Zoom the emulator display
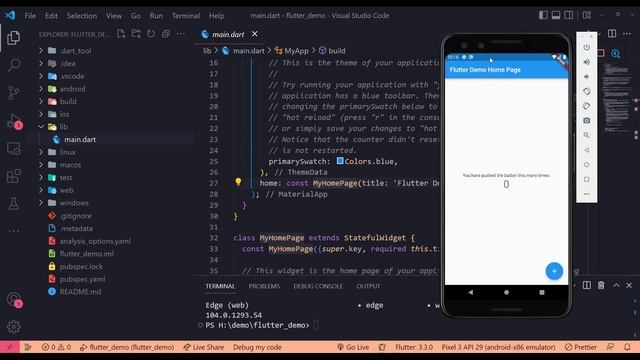 tap(587, 135)
